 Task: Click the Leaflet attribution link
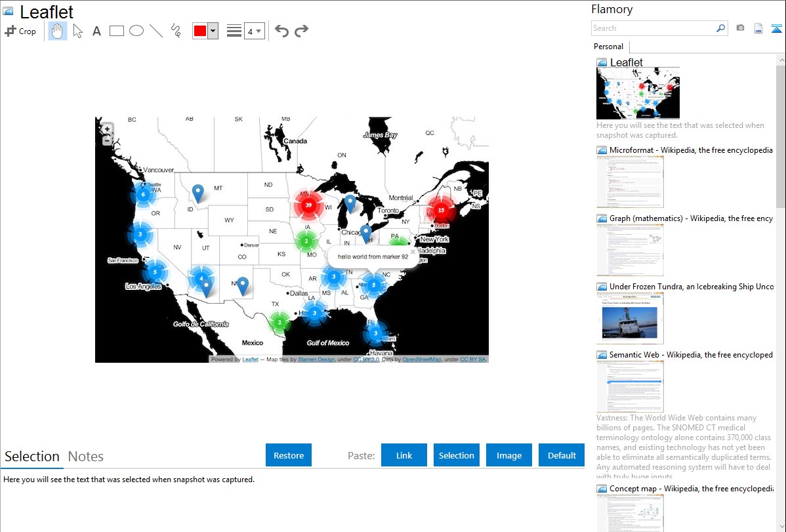tap(250, 359)
